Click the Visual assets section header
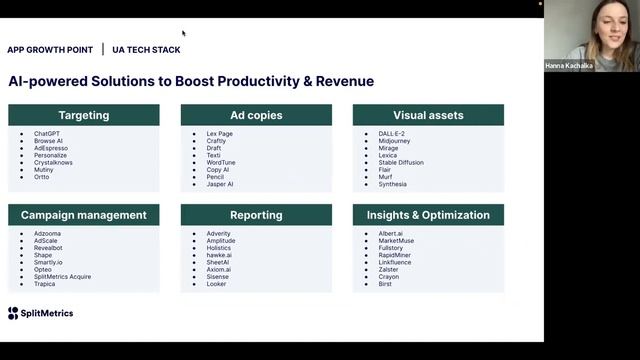The height and width of the screenshot is (360, 640). 428,115
